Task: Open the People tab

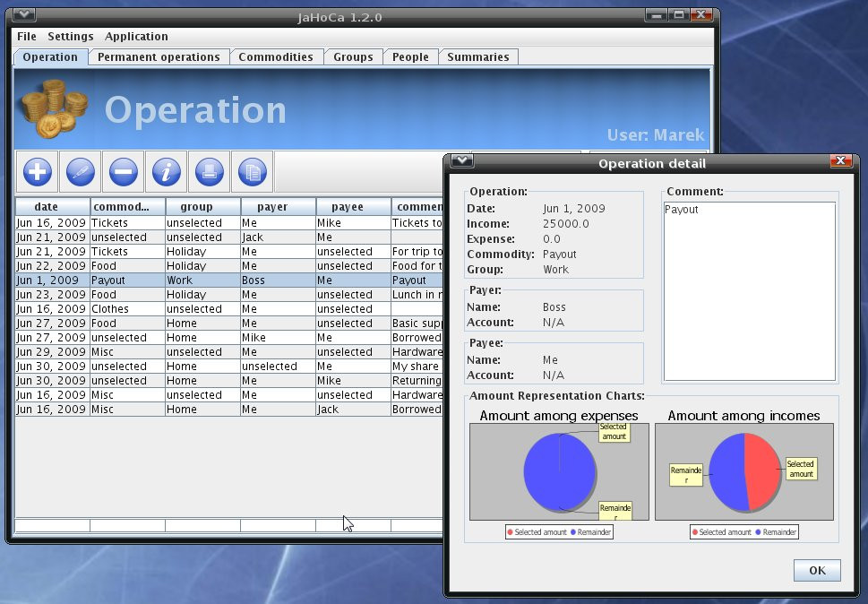Action: pyautogui.click(x=410, y=57)
